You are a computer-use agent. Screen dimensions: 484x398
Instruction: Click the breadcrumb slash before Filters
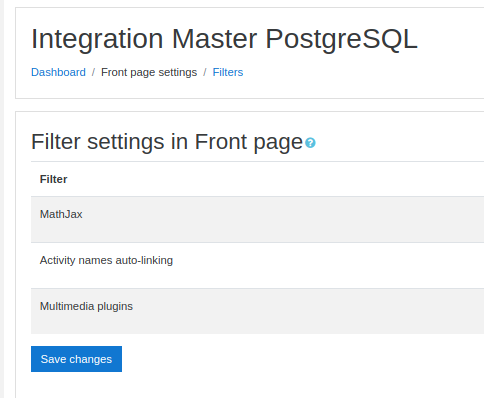pos(205,72)
